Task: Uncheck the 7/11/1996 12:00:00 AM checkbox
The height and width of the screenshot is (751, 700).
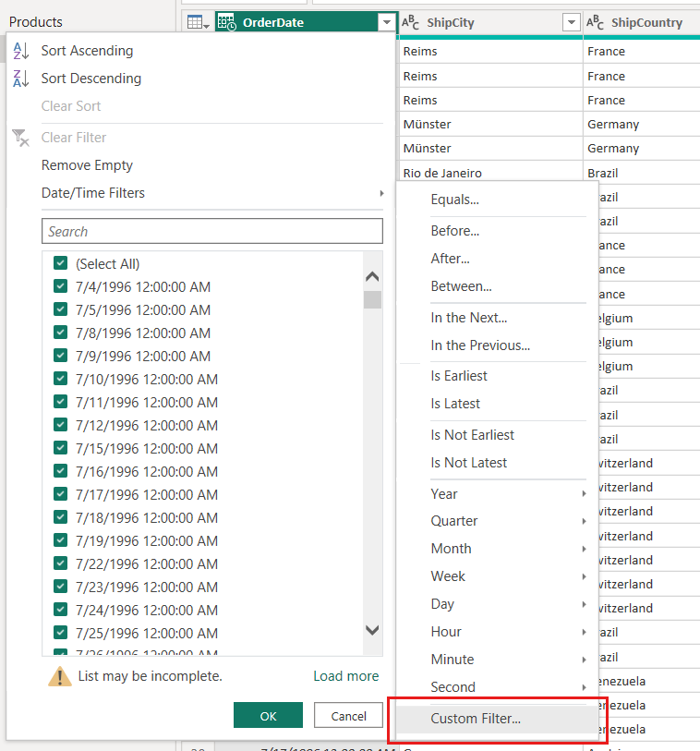Action: point(60,401)
